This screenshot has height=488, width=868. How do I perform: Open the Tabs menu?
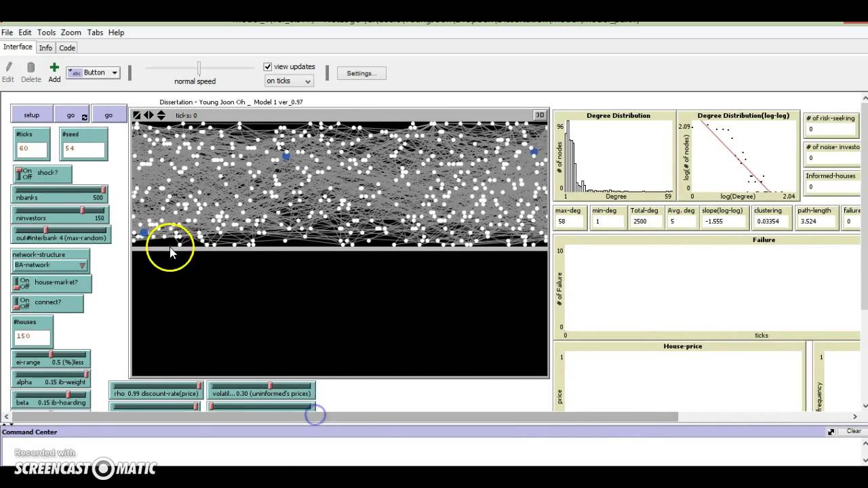[95, 32]
